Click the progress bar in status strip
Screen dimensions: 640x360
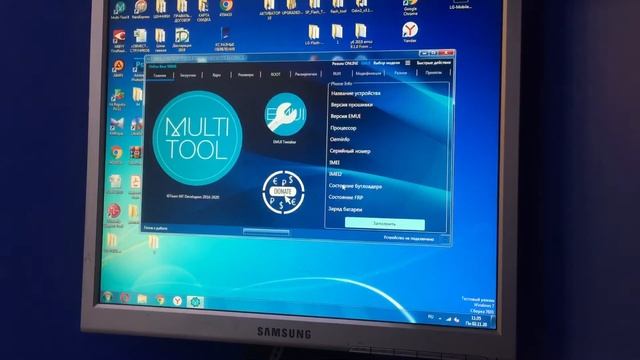pyautogui.click(x=266, y=232)
